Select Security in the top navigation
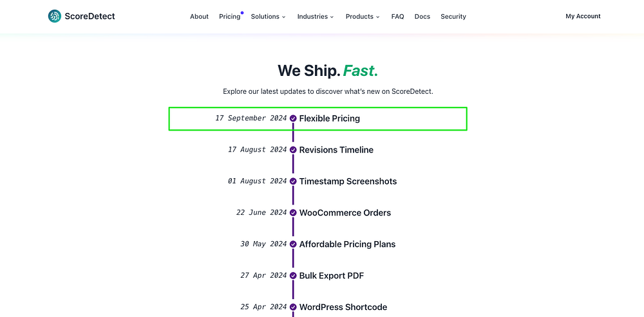Viewport: 644px width, 317px height. [453, 17]
